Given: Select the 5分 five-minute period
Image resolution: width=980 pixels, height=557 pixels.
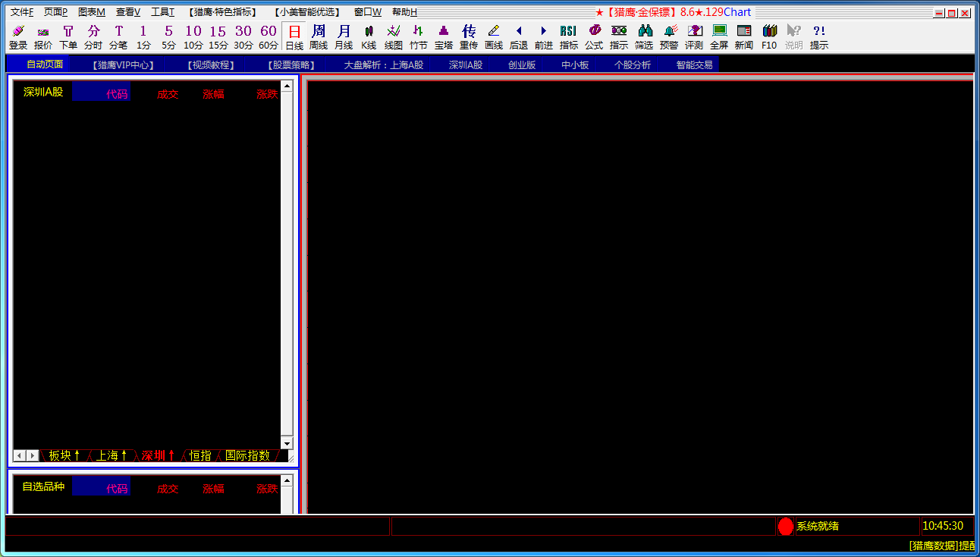Looking at the screenshot, I should pyautogui.click(x=168, y=37).
